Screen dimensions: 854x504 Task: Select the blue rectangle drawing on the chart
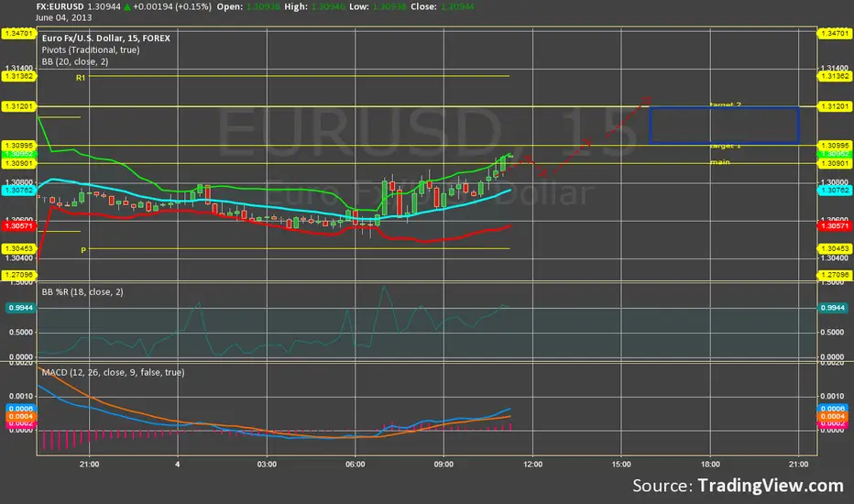pos(725,126)
